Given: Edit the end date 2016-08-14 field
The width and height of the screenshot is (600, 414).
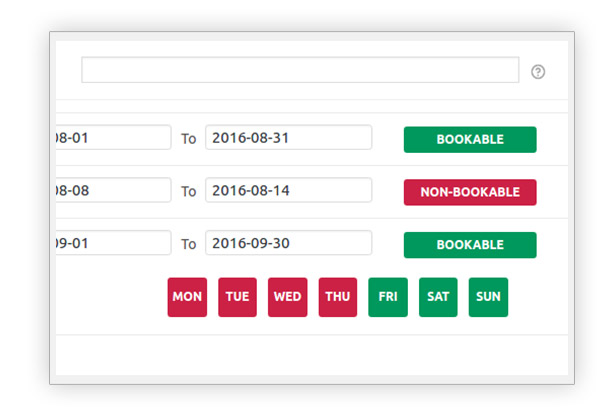Looking at the screenshot, I should tap(288, 190).
